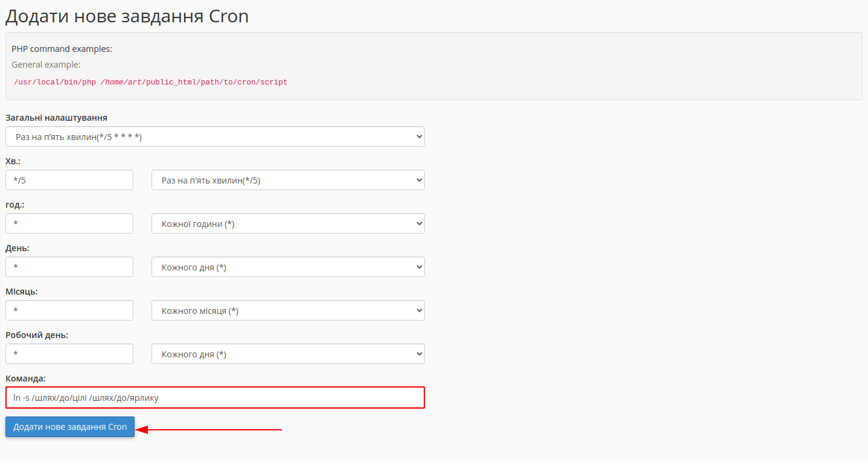Focus the год. hour text field

[x=69, y=223]
